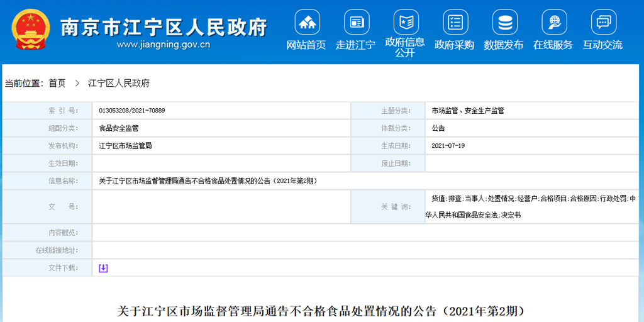Click the 索引号 label cell
The image size is (644, 322).
(x=48, y=111)
